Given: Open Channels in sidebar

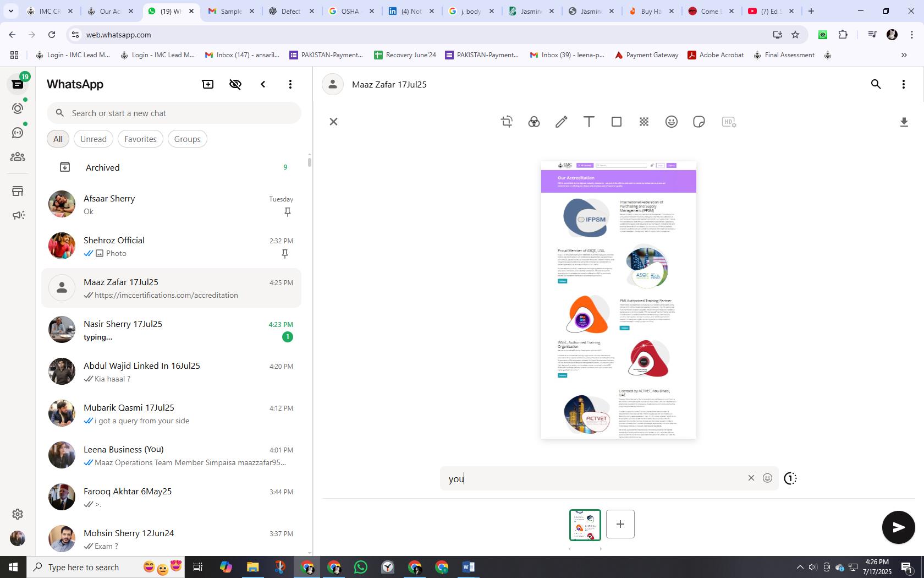Looking at the screenshot, I should tap(18, 133).
